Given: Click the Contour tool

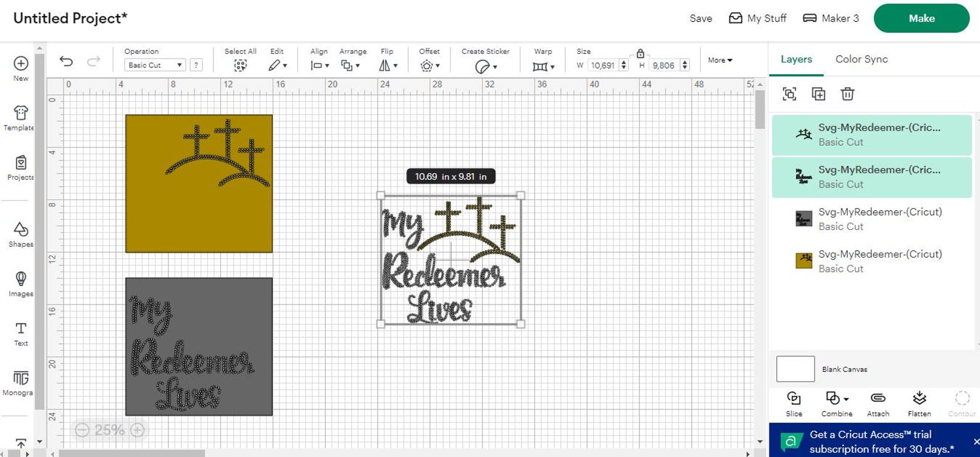Looking at the screenshot, I should point(961,404).
